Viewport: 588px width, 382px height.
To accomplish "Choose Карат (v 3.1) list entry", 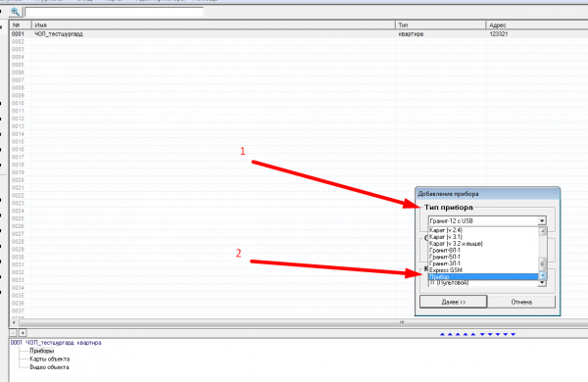I will pos(446,237).
